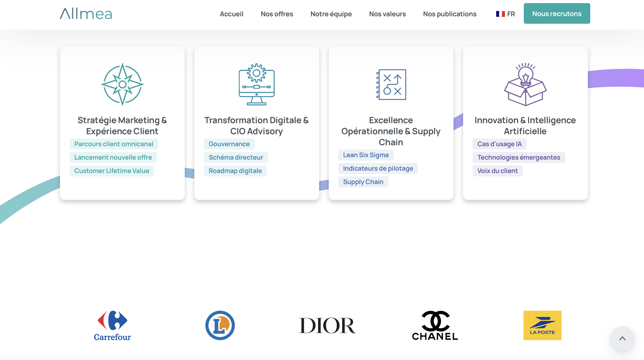Select the Supply Chain tag
Screen dimensions: 644x360
pyautogui.click(x=363, y=182)
